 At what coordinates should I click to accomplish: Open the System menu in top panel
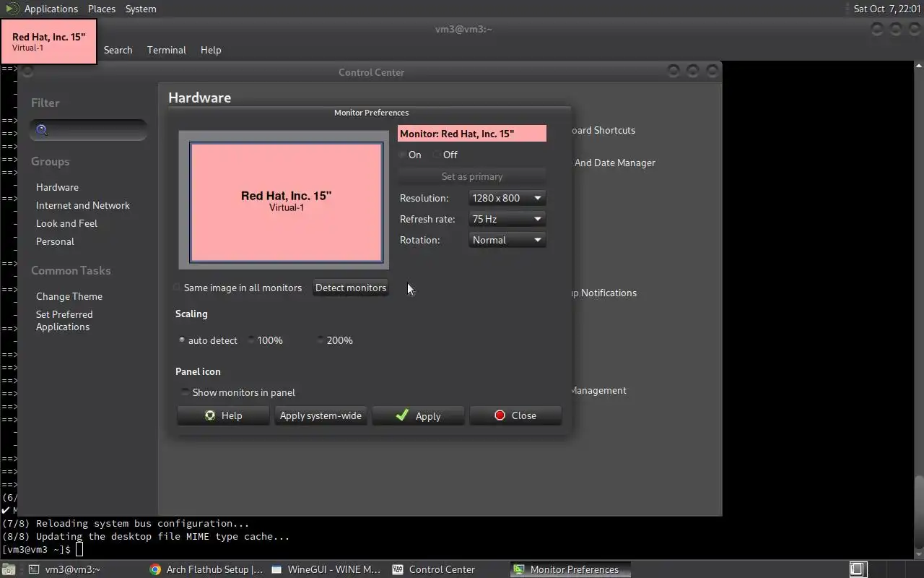coord(141,9)
